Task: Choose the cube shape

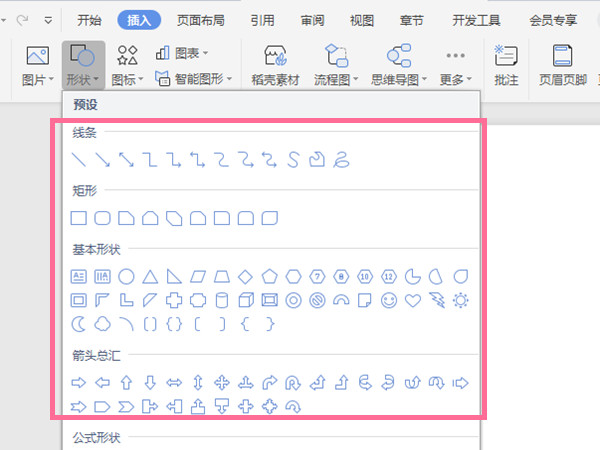Action: click(246, 300)
